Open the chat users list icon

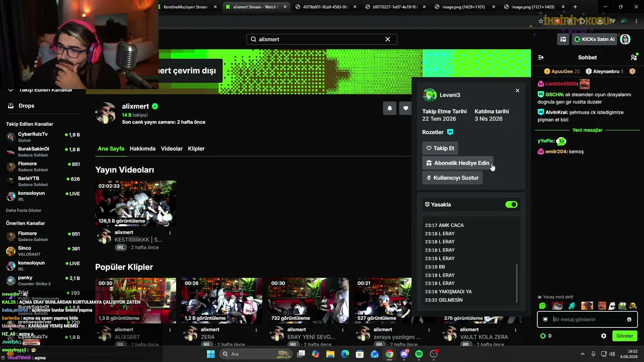633,57
